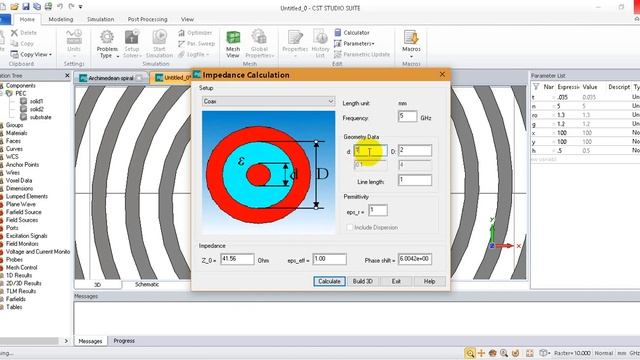
Task: Switch to the Schematic view tab
Action: (147, 284)
